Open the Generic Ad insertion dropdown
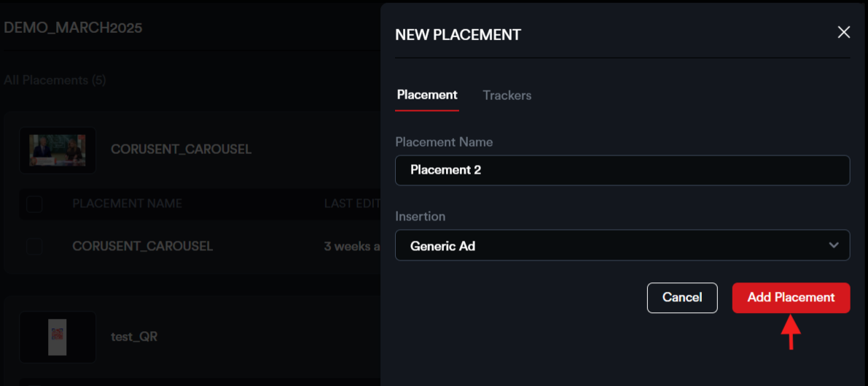The height and width of the screenshot is (386, 868). coord(612,246)
